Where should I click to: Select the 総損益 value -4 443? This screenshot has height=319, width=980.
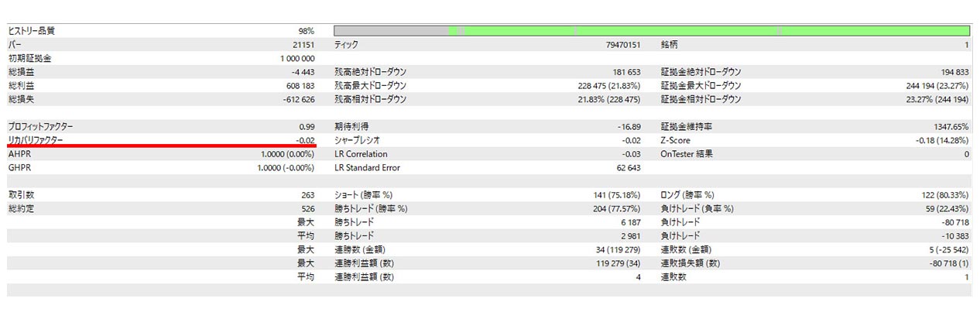[302, 72]
